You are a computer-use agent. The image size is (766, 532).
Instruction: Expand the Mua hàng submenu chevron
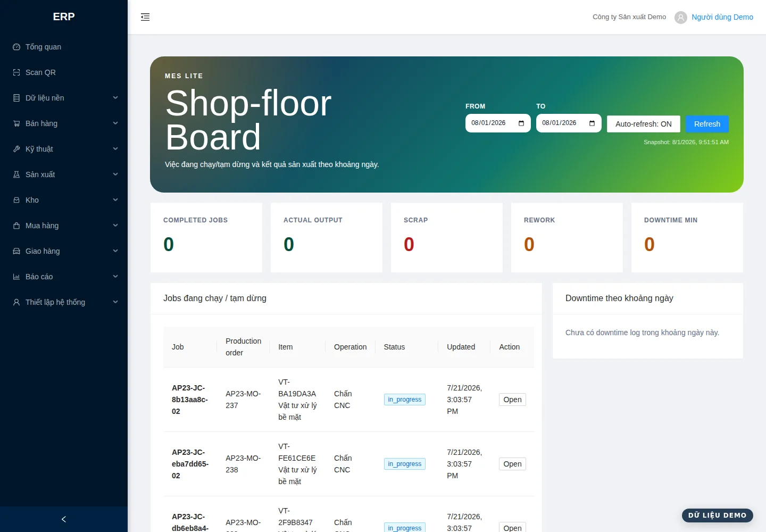click(x=115, y=226)
